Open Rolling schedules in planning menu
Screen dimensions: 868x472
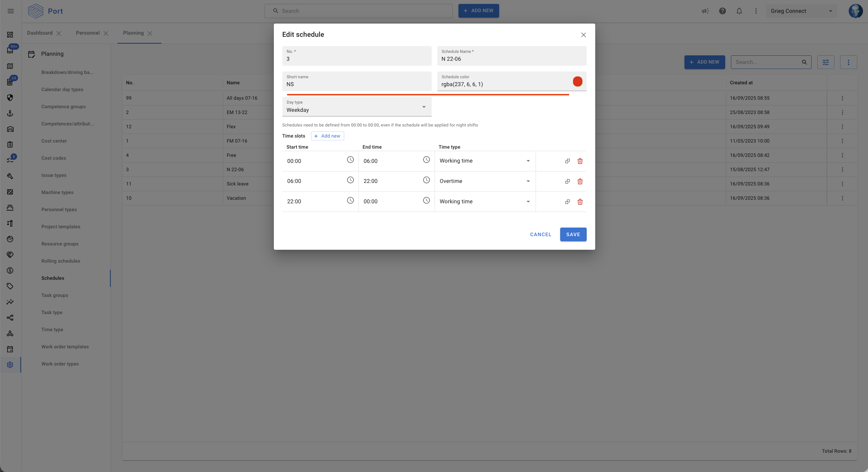coord(61,261)
